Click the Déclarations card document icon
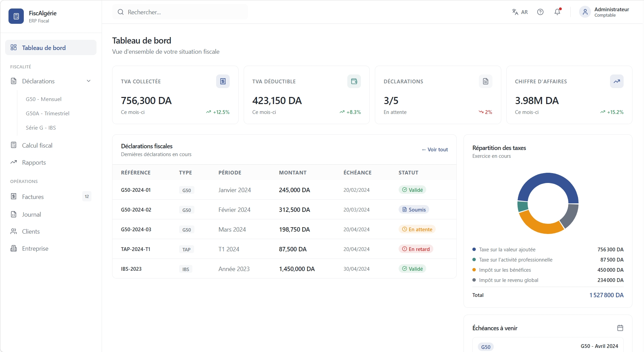 [x=486, y=81]
